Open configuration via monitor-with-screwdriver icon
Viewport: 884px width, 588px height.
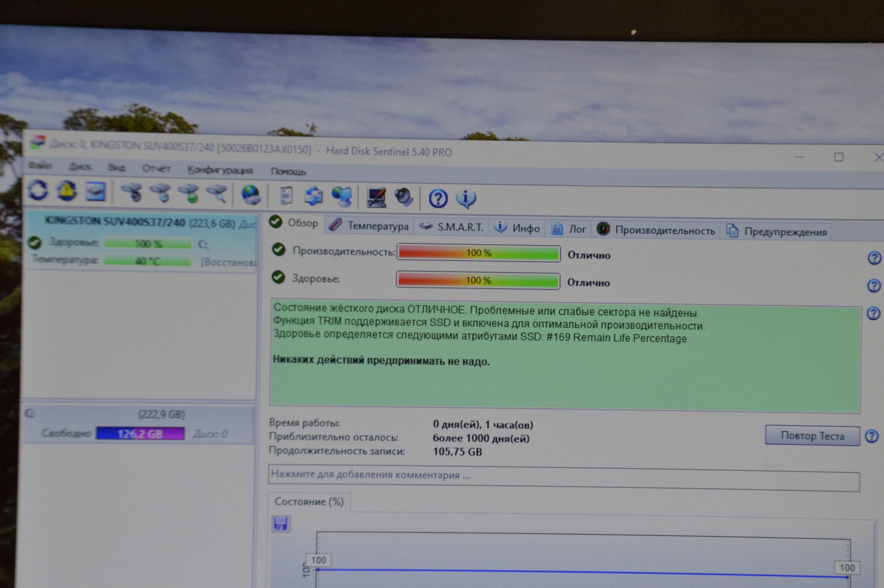pyautogui.click(x=376, y=197)
